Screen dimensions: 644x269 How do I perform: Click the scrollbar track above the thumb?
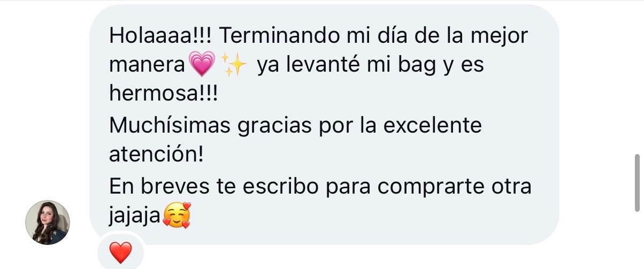637,78
